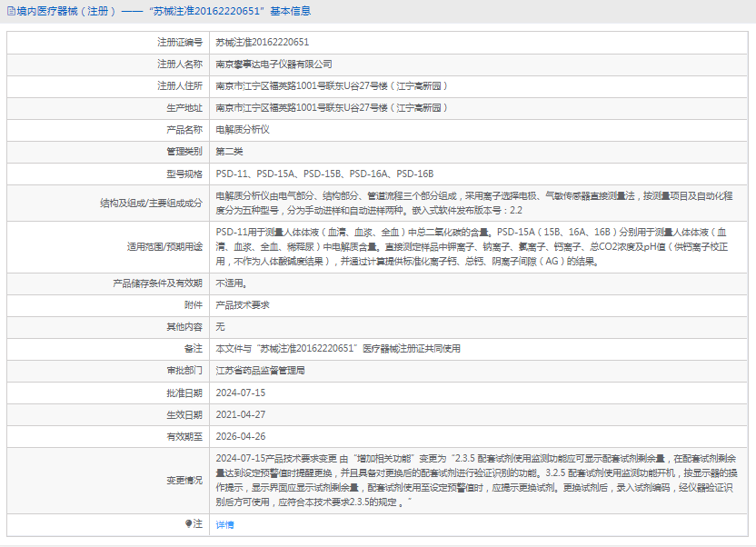Click effective date 2021-04-27
The image size is (756, 547).
point(241,415)
